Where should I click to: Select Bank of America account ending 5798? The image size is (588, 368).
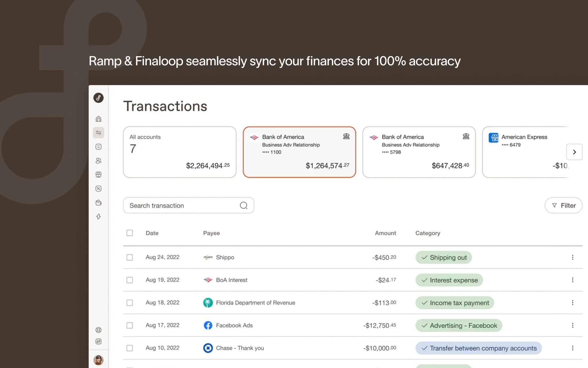pyautogui.click(x=419, y=152)
